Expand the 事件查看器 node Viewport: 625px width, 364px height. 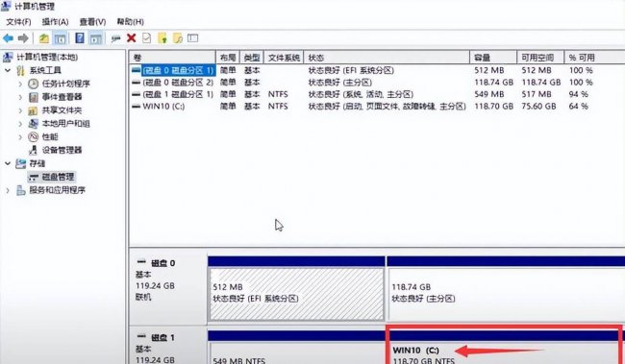[x=20, y=97]
